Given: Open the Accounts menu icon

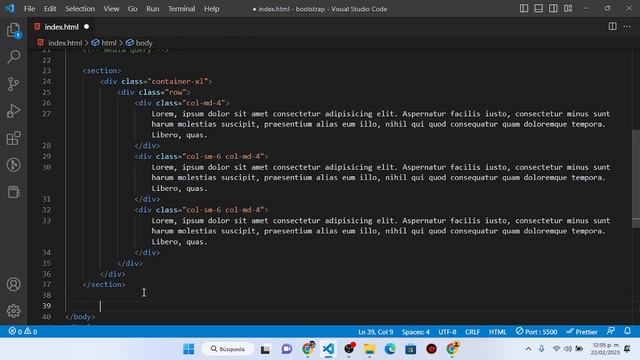Looking at the screenshot, I should (x=13, y=284).
